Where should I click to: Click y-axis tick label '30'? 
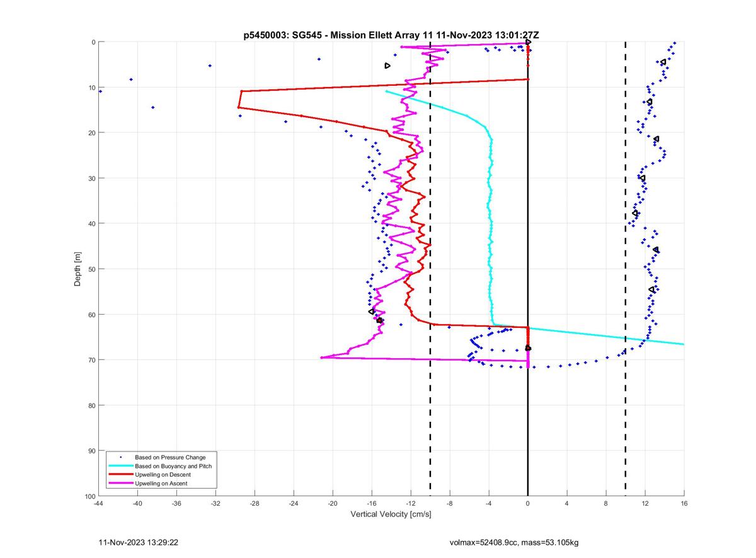91,178
